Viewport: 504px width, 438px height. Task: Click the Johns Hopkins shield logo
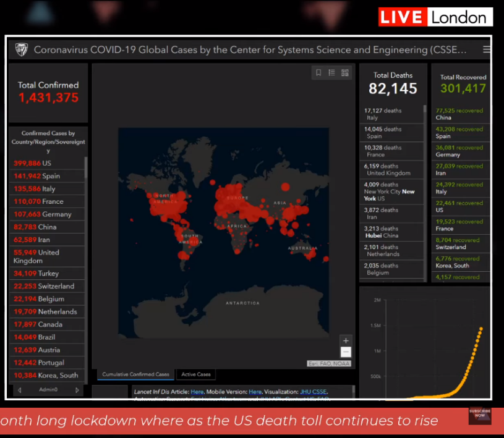point(22,49)
